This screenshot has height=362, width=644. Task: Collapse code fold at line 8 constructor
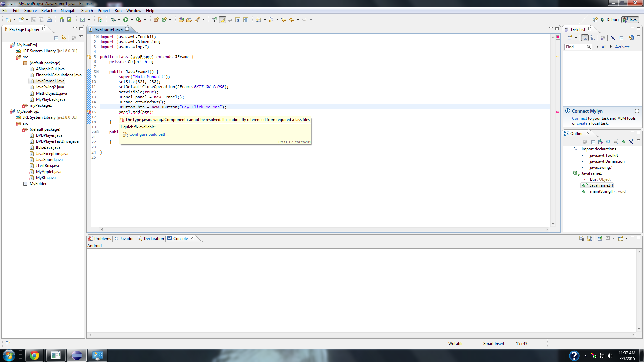click(98, 72)
